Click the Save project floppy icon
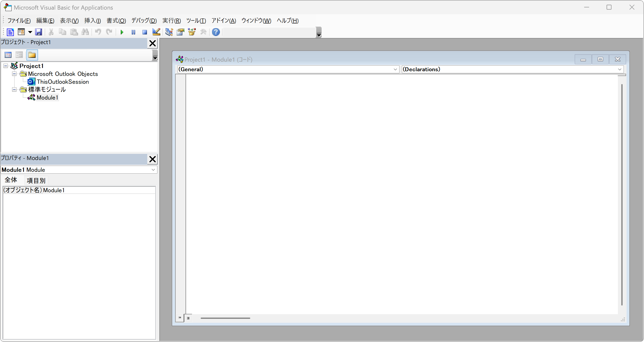This screenshot has height=342, width=644. [x=38, y=32]
